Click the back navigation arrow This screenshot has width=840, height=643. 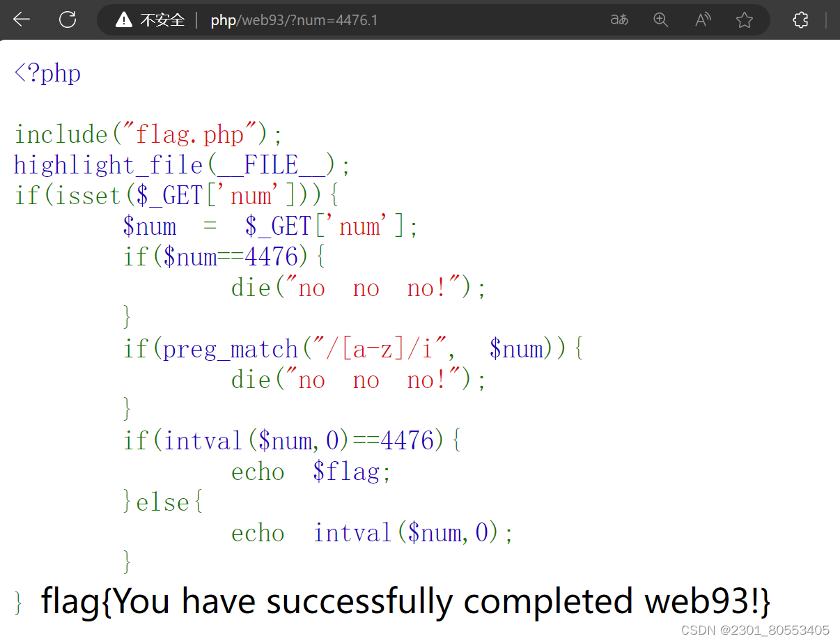[21, 20]
